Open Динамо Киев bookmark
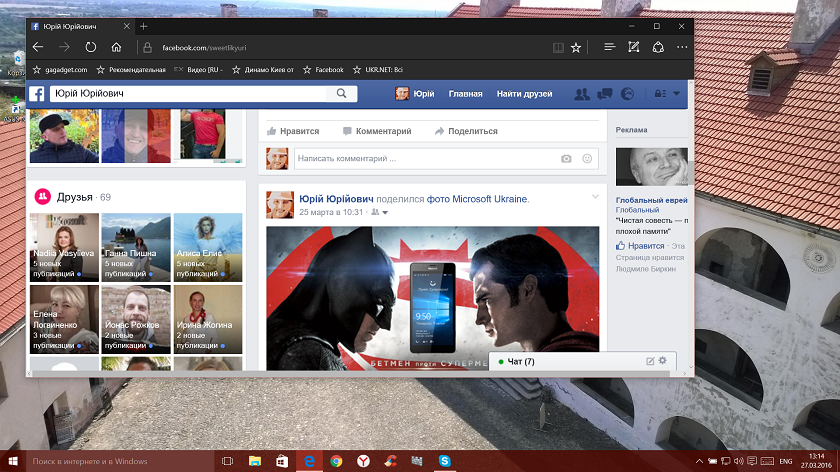 263,70
